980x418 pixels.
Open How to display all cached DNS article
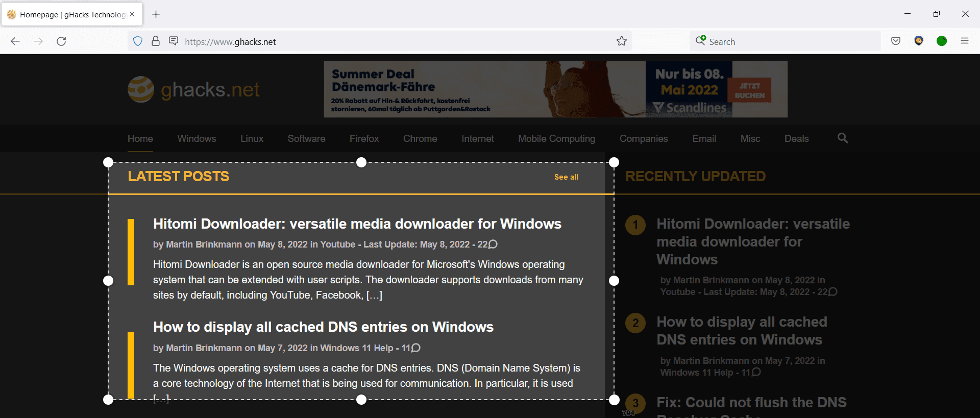[x=323, y=327]
